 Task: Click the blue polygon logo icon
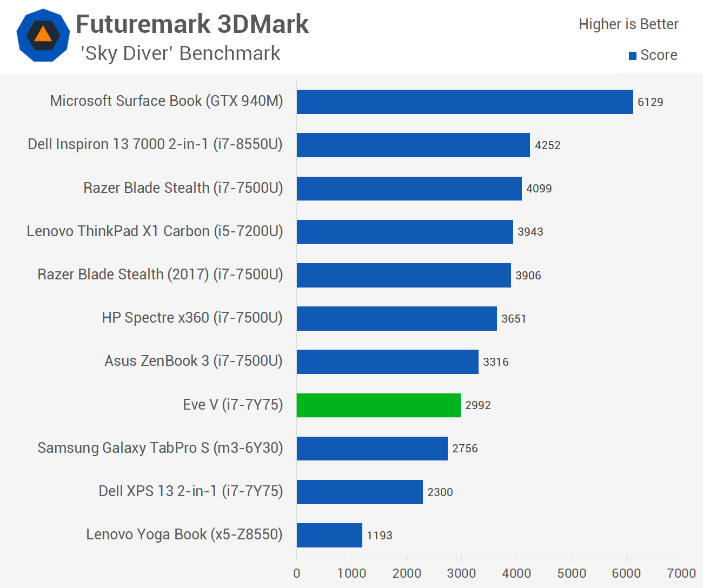tap(43, 36)
